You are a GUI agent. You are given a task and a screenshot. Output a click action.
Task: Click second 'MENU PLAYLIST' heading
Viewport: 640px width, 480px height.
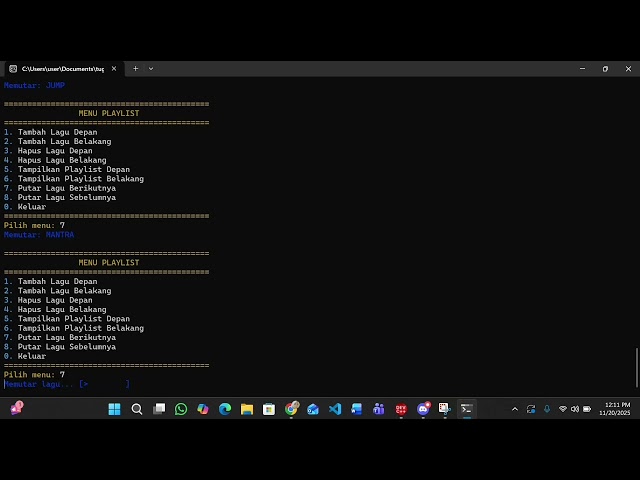pos(109,263)
